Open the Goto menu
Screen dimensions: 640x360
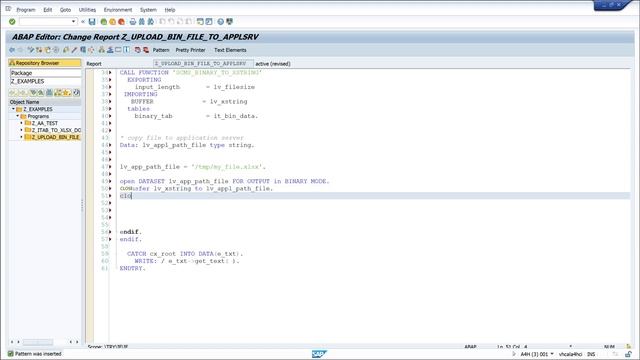pos(65,9)
